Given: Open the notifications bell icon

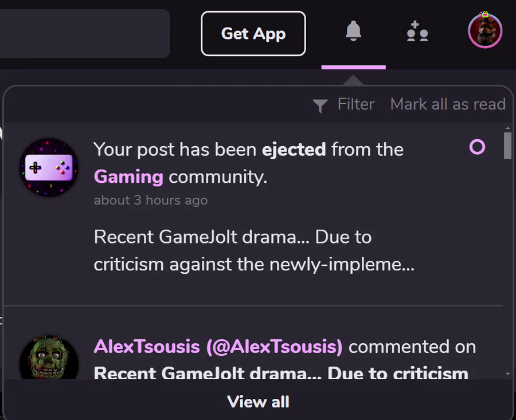Looking at the screenshot, I should [353, 32].
